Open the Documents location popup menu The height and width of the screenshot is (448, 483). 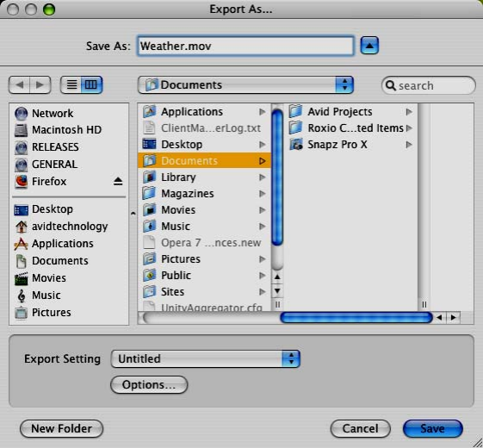(245, 84)
